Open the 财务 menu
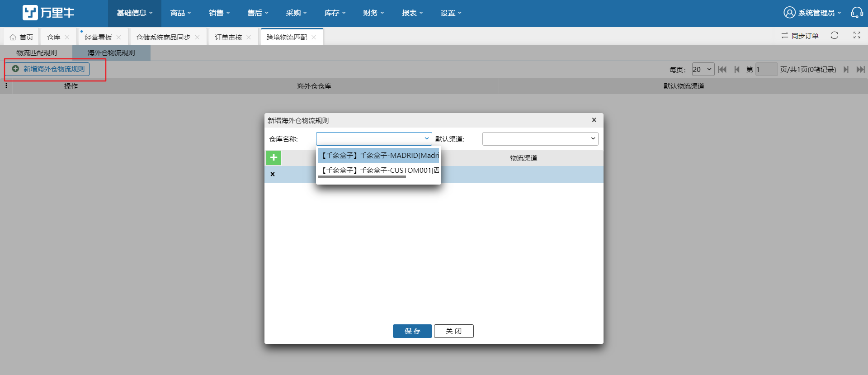 tap(373, 13)
